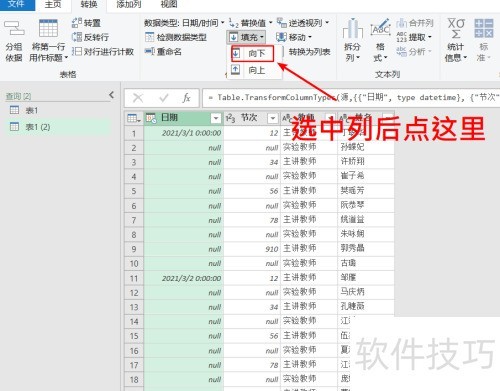Click the 日期 column datetime type icon

tap(151, 118)
